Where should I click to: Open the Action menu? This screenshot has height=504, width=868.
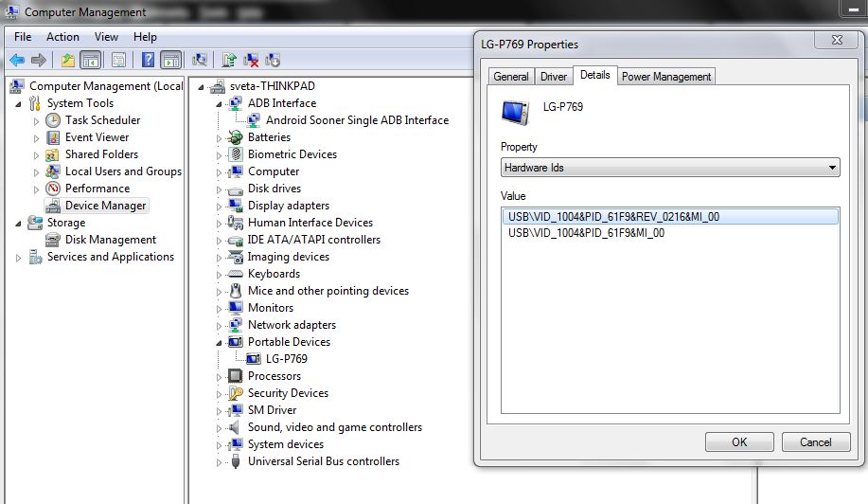point(62,37)
